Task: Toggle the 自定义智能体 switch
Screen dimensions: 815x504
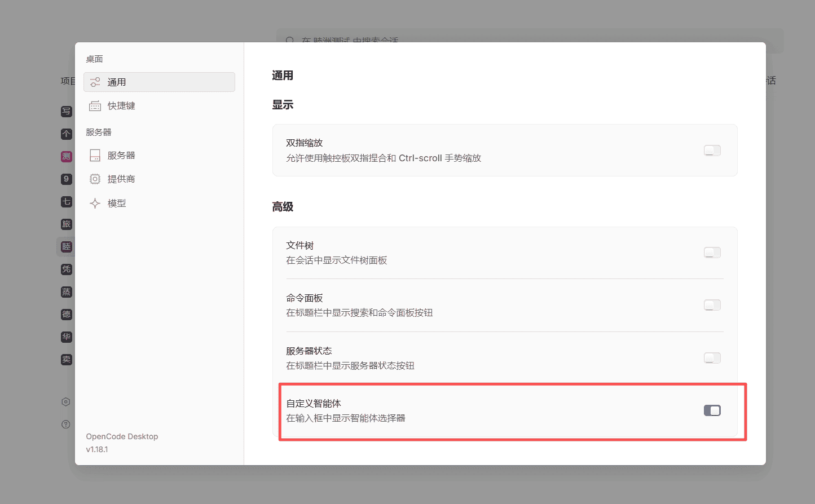Action: (x=712, y=410)
